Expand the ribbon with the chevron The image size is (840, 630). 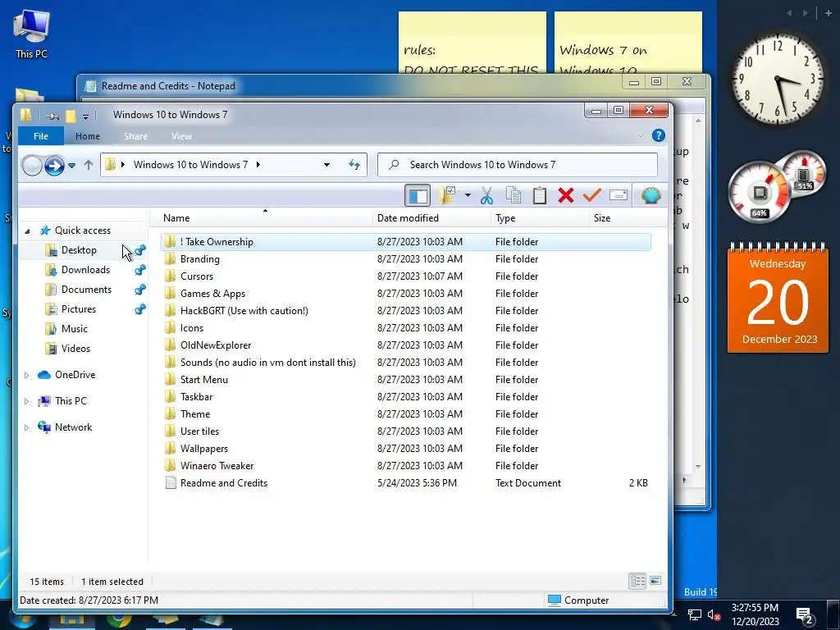[640, 135]
